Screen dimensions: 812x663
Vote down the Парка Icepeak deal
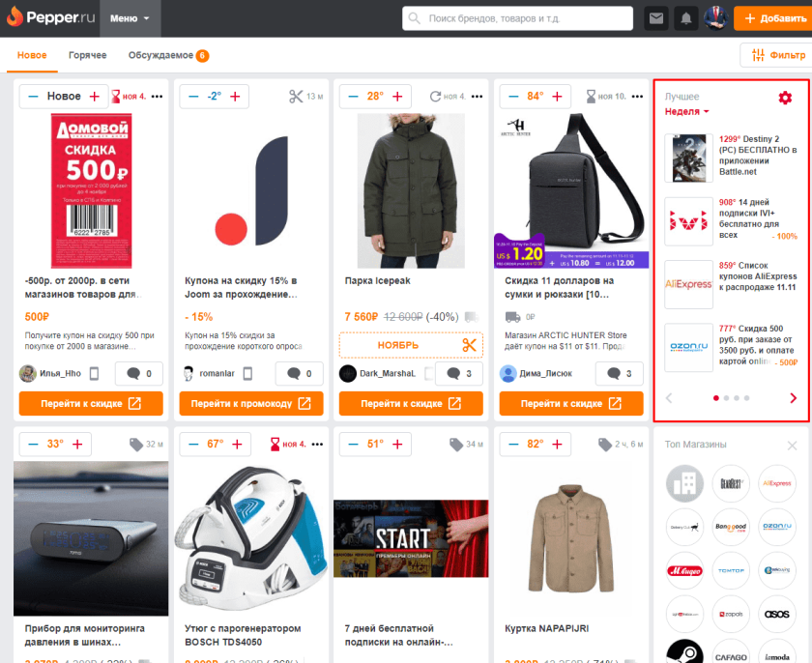(353, 97)
